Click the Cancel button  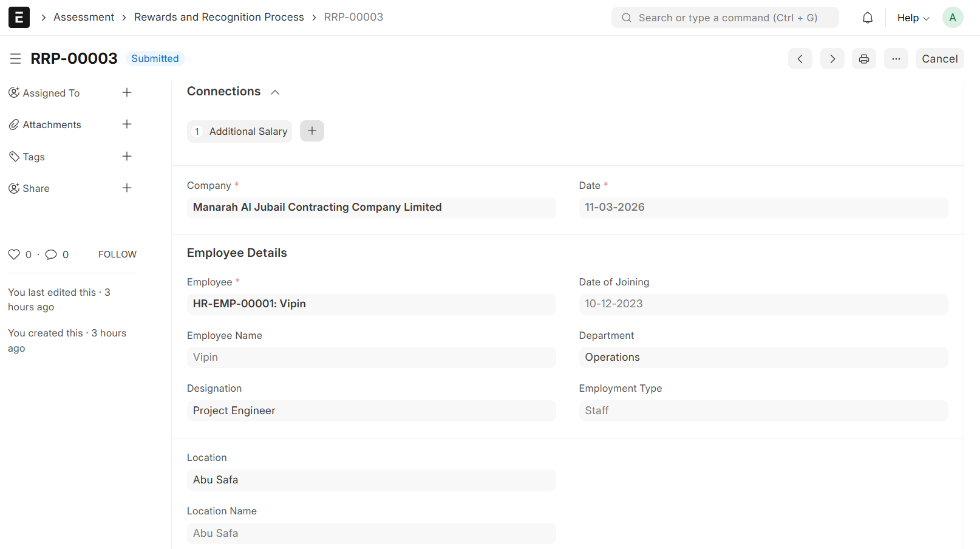[x=939, y=59]
